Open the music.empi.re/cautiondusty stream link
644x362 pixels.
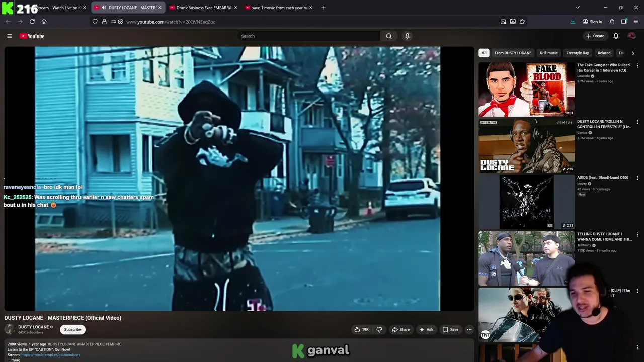51,355
